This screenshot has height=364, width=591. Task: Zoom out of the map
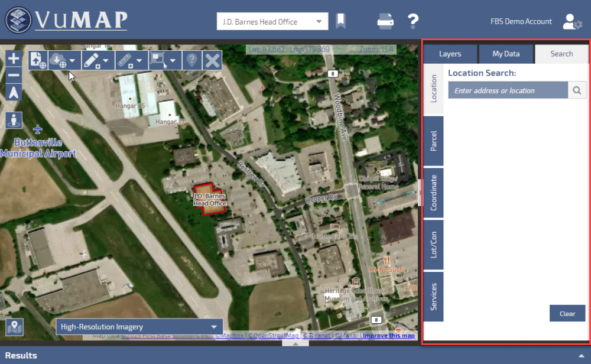point(14,75)
